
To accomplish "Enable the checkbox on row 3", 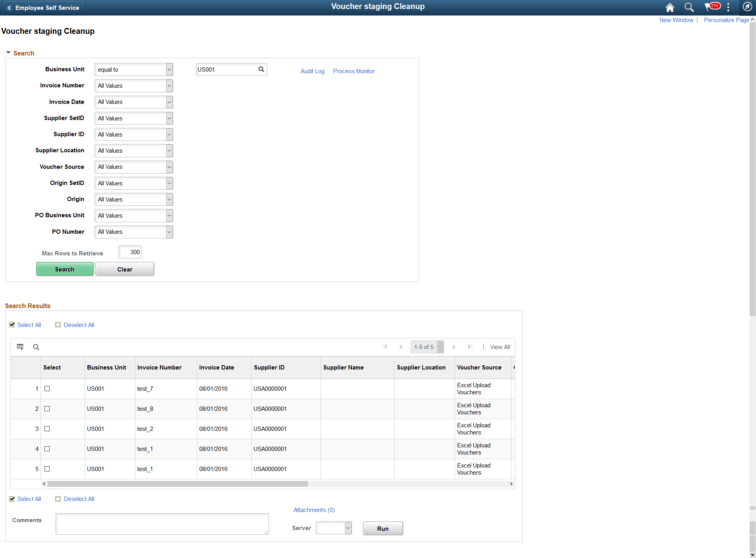I will pos(47,429).
